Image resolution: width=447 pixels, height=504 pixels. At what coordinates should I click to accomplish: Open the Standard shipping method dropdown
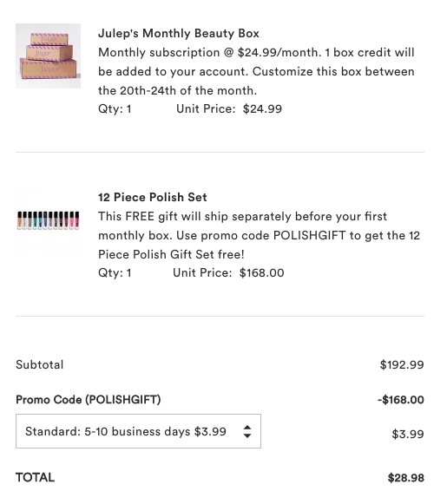(x=138, y=431)
